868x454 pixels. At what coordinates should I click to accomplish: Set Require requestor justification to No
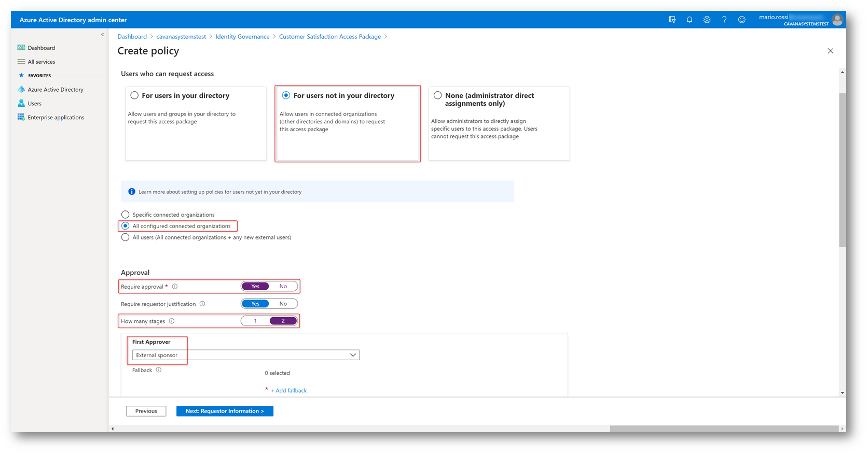283,304
